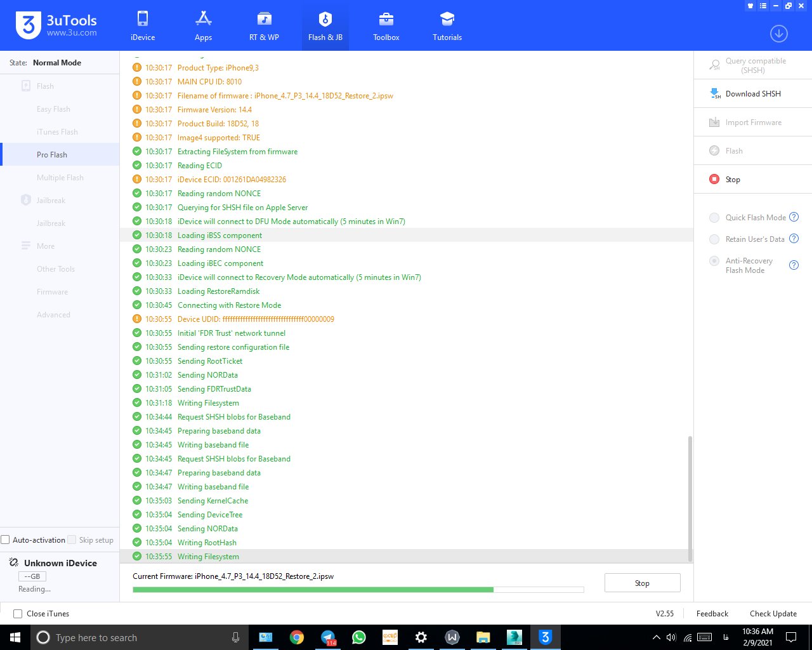812x650 pixels.
Task: Click the Tutorials graduation cap icon
Action: click(x=447, y=18)
